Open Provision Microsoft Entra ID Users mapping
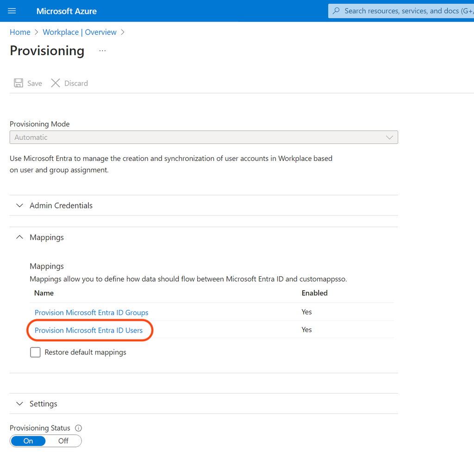This screenshot has height=476, width=474. coord(88,330)
